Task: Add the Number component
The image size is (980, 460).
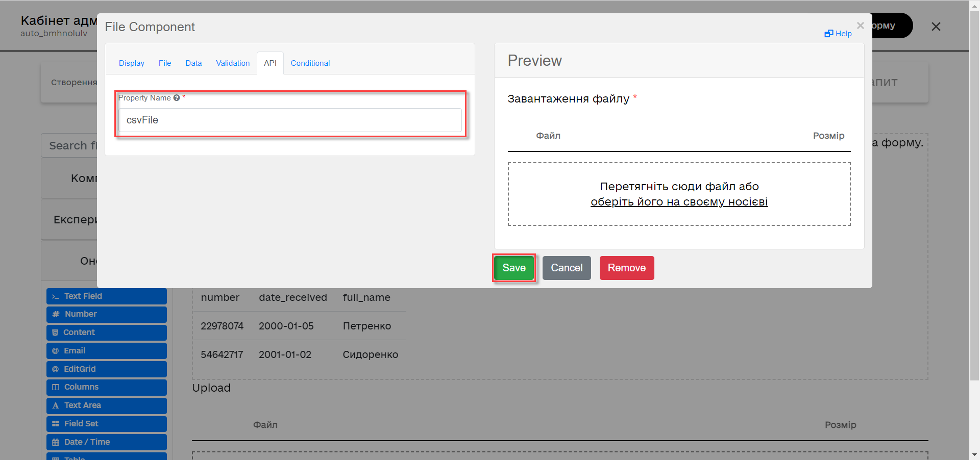Action: 107,314
